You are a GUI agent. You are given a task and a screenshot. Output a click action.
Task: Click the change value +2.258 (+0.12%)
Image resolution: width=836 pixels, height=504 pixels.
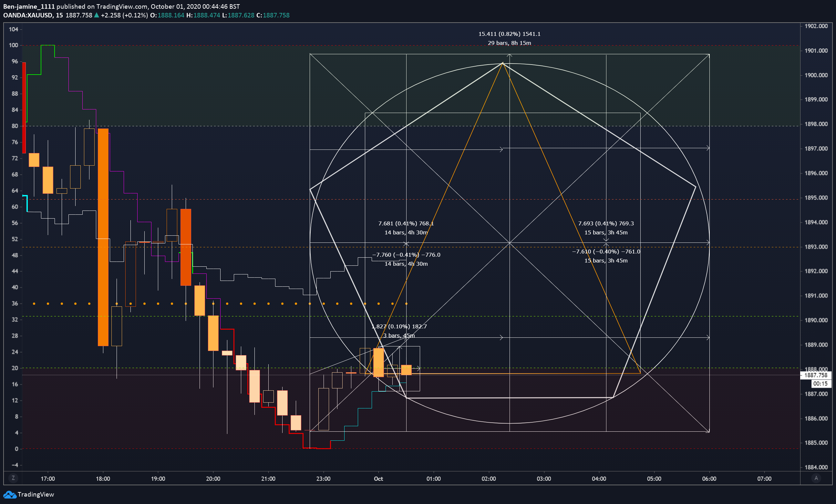point(124,15)
